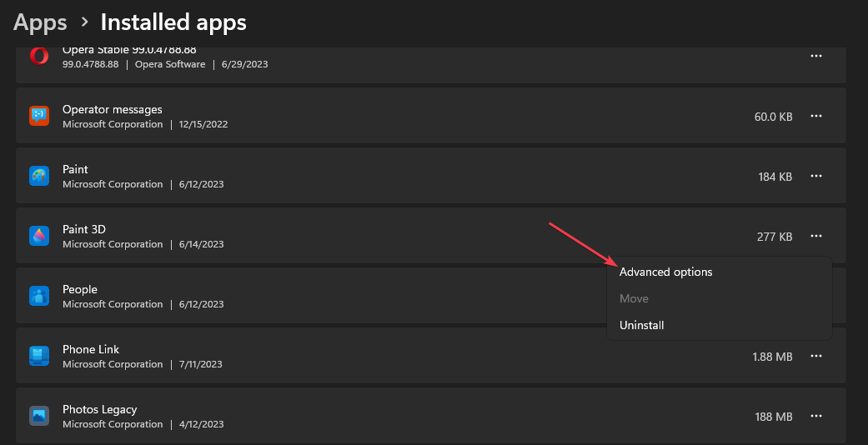Click the Photos Legacy app icon

pos(39,416)
